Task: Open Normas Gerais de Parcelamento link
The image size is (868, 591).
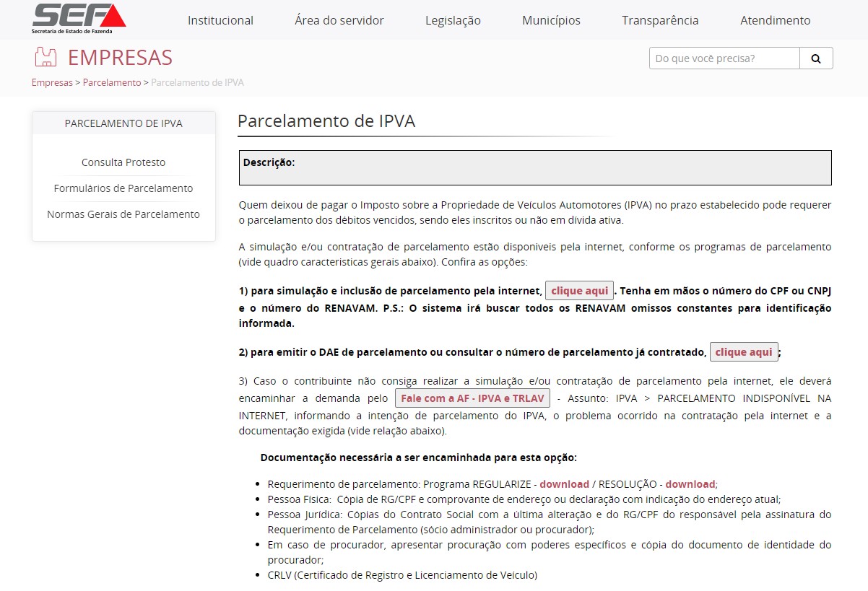Action: point(123,214)
